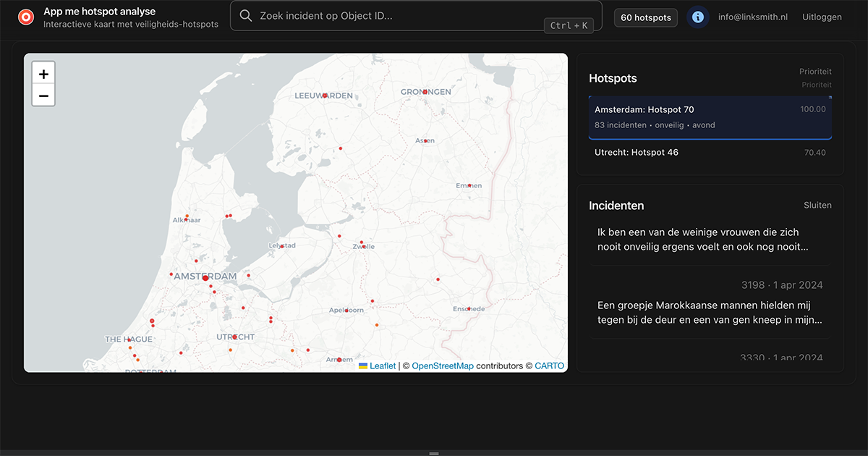Zoom out on the map
Image resolution: width=868 pixels, height=456 pixels.
click(x=43, y=96)
